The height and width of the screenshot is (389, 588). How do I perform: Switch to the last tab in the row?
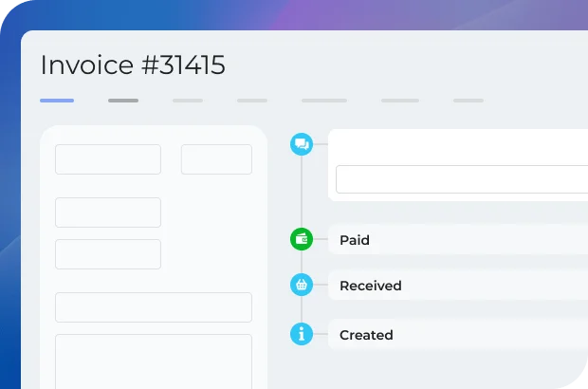pyautogui.click(x=469, y=100)
